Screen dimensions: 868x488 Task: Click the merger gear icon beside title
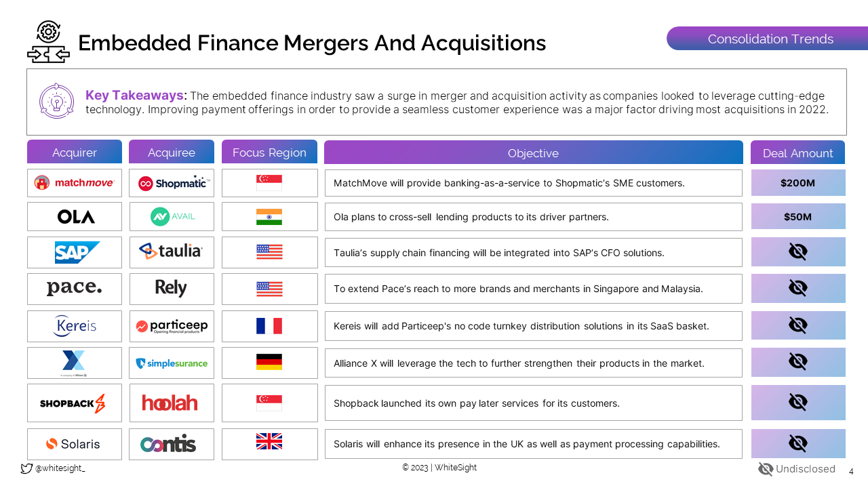tap(48, 42)
